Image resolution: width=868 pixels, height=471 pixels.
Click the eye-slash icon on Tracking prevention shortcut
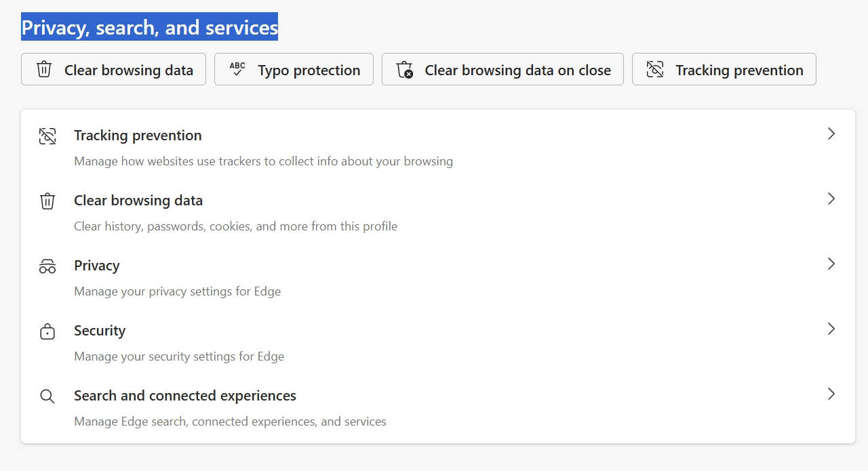tap(654, 68)
